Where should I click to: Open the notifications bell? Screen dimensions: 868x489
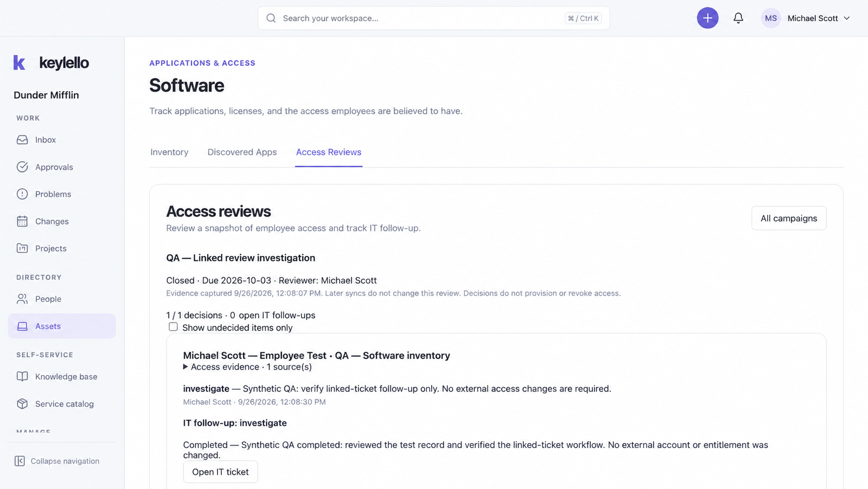click(x=738, y=18)
